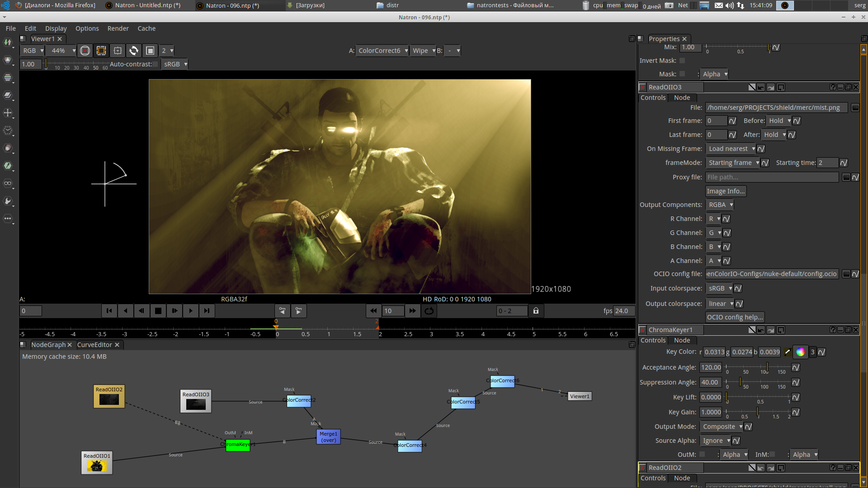This screenshot has width=868, height=488.
Task: Go to previous keyframe button
Action: 283,311
